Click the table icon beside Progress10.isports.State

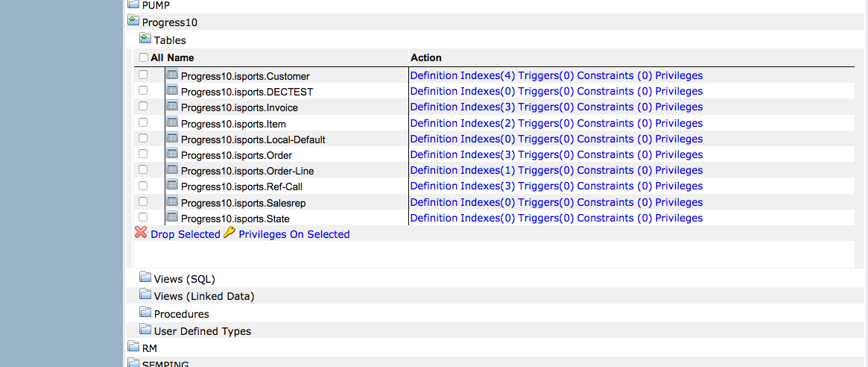tap(172, 217)
